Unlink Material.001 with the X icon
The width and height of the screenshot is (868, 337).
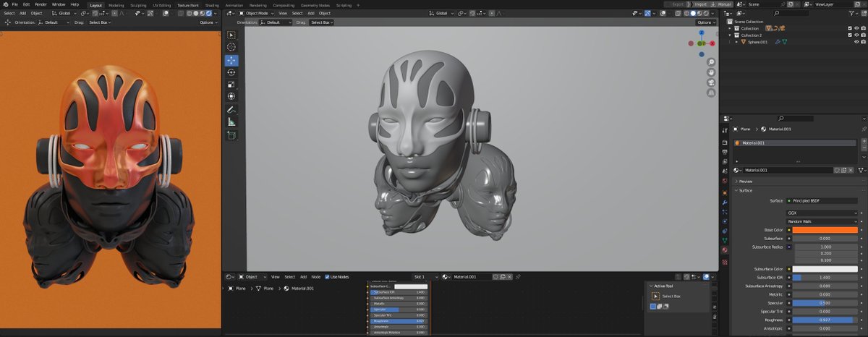click(851, 170)
